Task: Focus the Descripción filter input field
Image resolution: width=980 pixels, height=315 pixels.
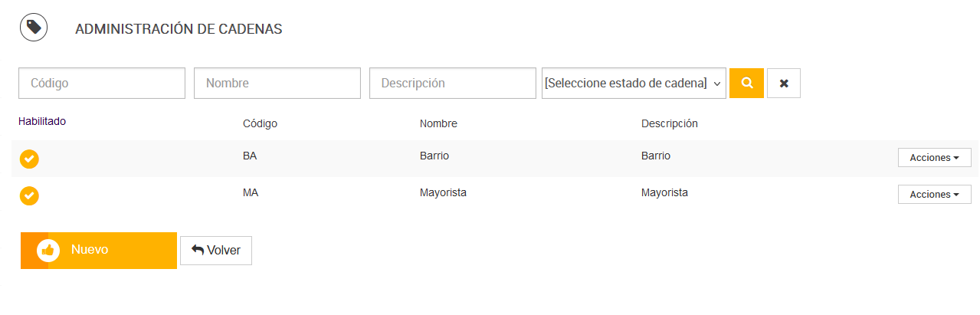Action: (452, 83)
